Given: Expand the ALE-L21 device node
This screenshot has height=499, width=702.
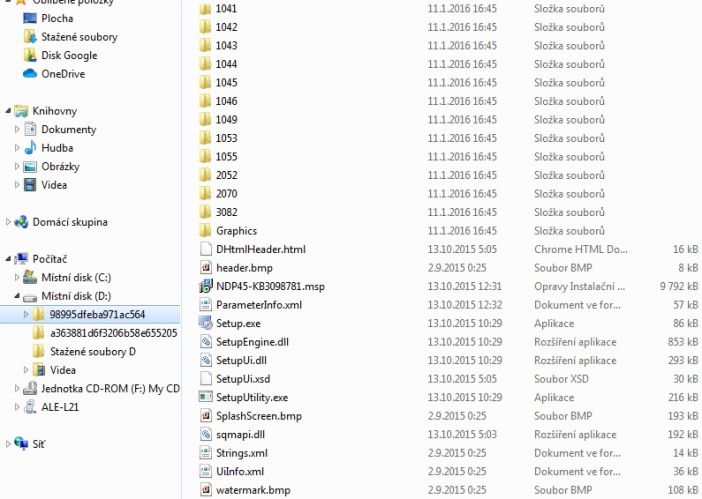Looking at the screenshot, I should click(17, 407).
